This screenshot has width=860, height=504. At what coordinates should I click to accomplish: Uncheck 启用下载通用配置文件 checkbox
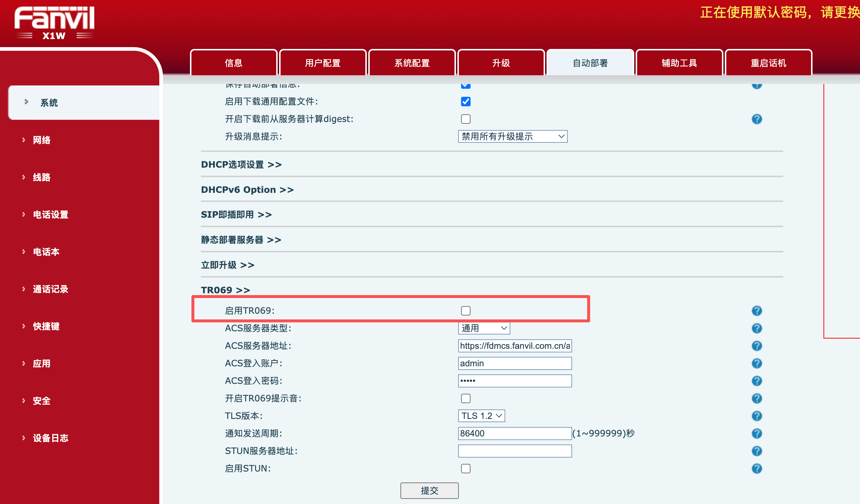(x=465, y=102)
